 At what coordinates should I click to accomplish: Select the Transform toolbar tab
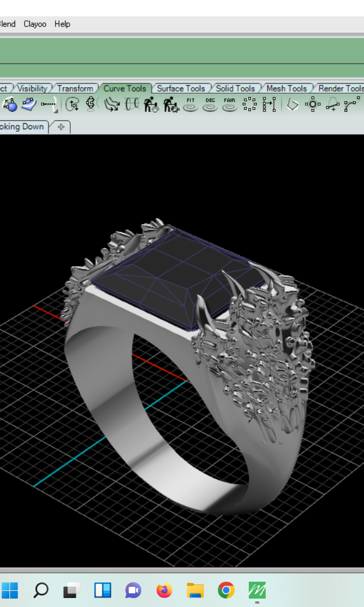[75, 88]
